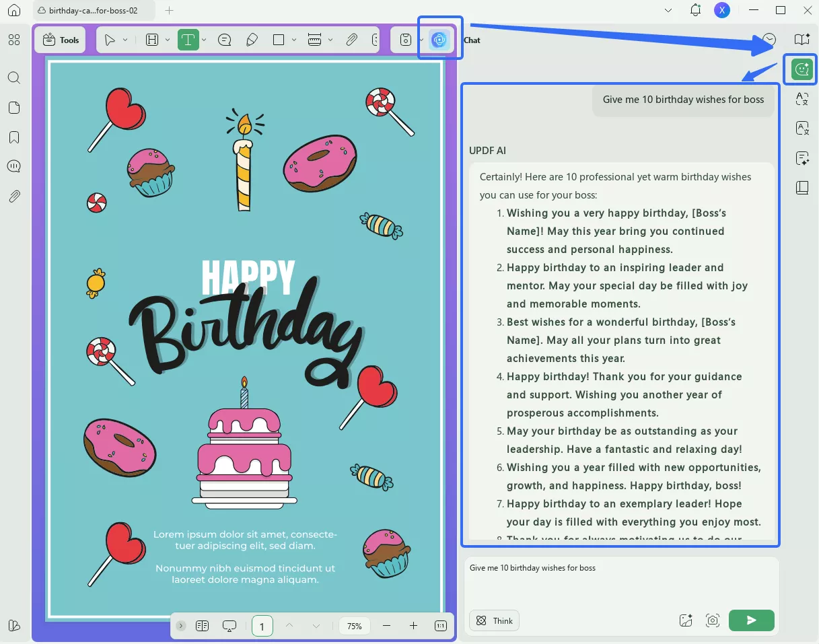
Task: Open the measure tool dropdown
Action: pyautogui.click(x=330, y=40)
